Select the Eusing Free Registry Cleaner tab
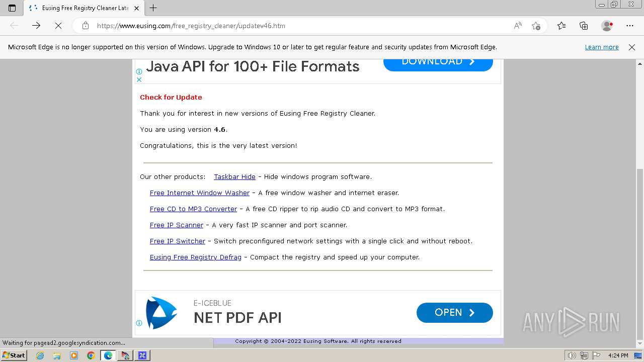 (85, 8)
